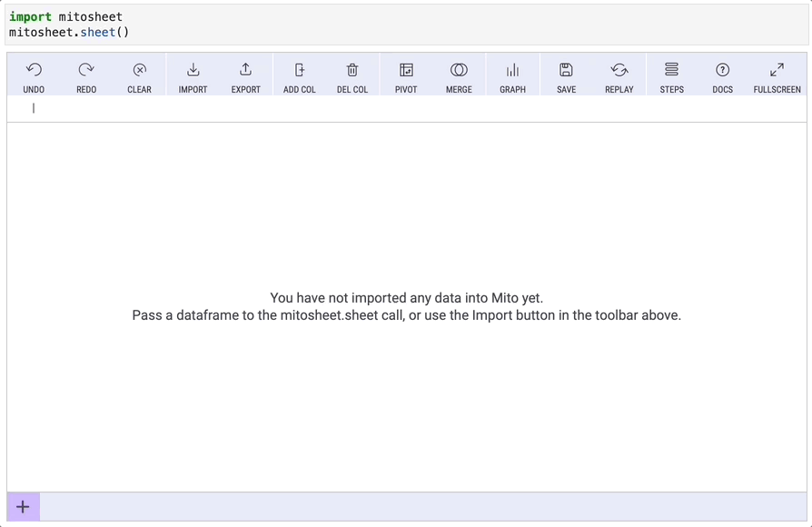The image size is (812, 527).
Task: Click into the formula bar input
Action: pyautogui.click(x=407, y=108)
